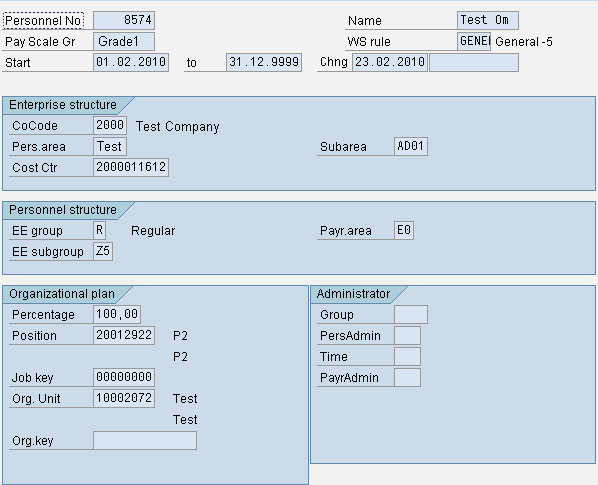This screenshot has width=598, height=485.
Task: Click the empty Org.key field
Action: (145, 440)
